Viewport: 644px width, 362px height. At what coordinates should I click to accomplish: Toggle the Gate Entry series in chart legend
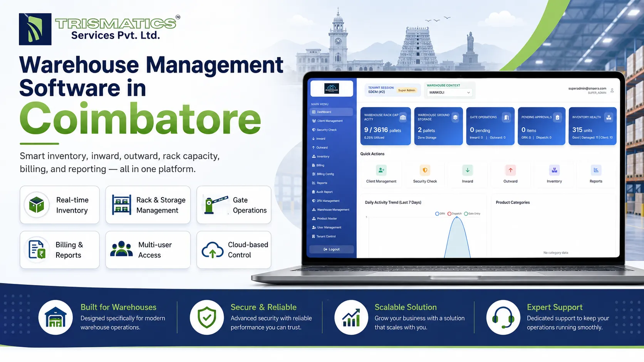pyautogui.click(x=472, y=214)
